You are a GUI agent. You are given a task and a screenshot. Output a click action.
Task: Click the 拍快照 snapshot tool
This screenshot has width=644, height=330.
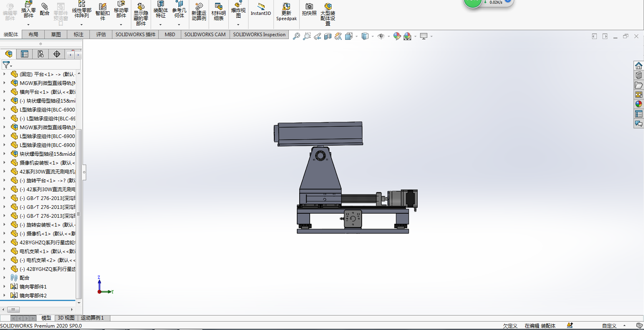coord(309,10)
